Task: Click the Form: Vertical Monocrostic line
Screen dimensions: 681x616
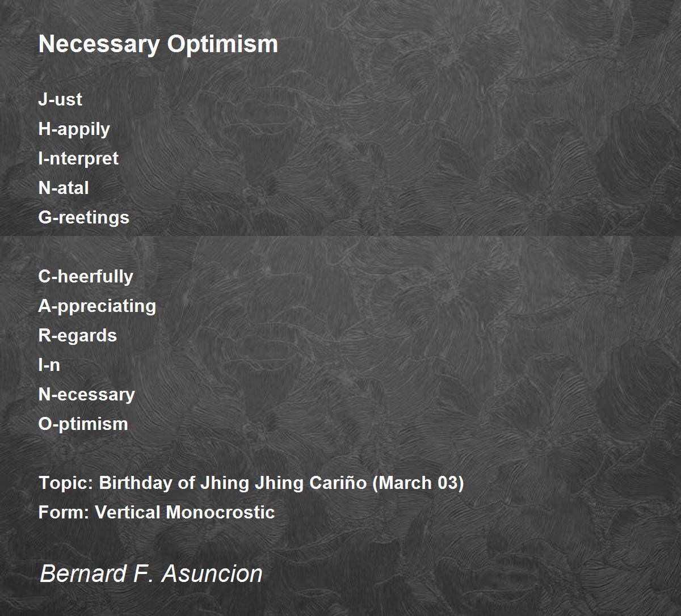Action: (157, 512)
